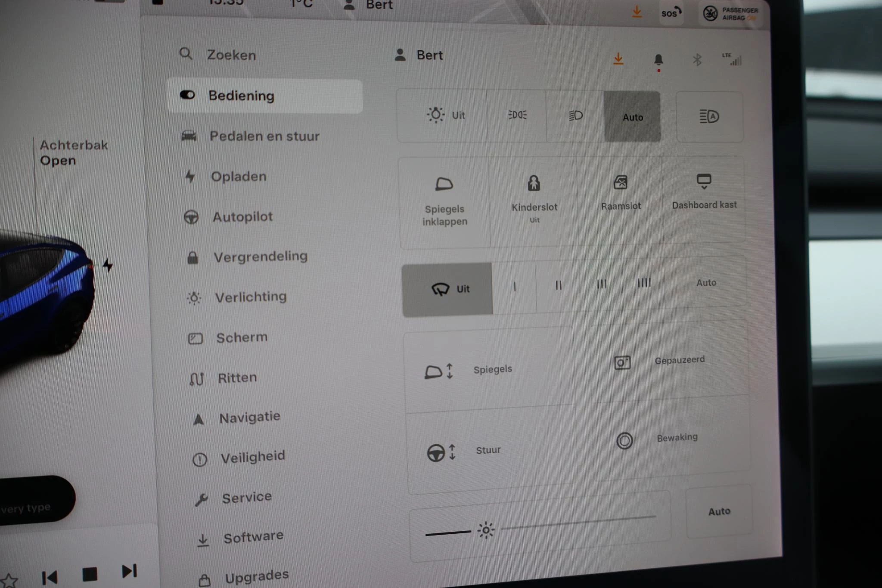The width and height of the screenshot is (882, 588).
Task: Select the parking lights icon
Action: pos(517,115)
